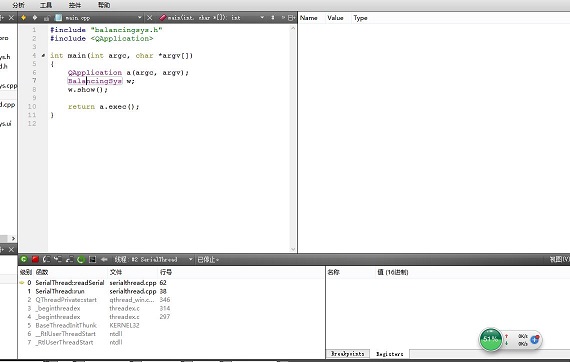570x362 pixels.
Task: Select stack frame 6 __RtlUserThreadStart
Action: [x=66, y=334]
